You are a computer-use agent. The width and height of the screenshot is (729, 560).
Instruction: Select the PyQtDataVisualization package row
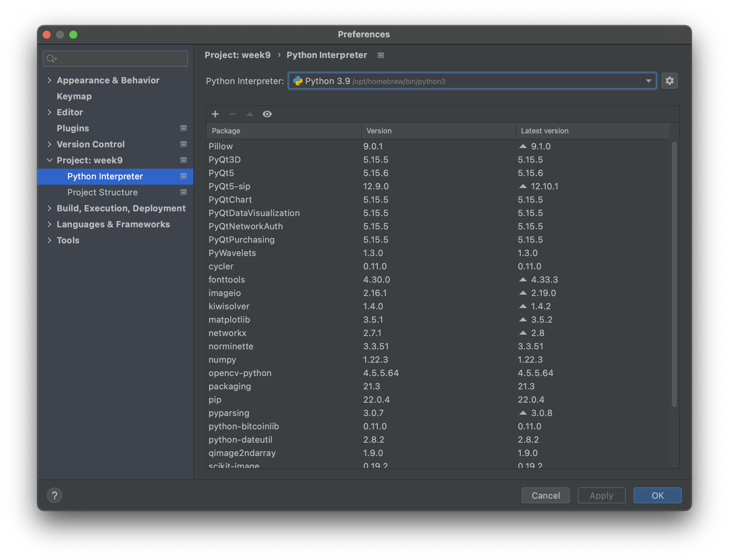438,213
